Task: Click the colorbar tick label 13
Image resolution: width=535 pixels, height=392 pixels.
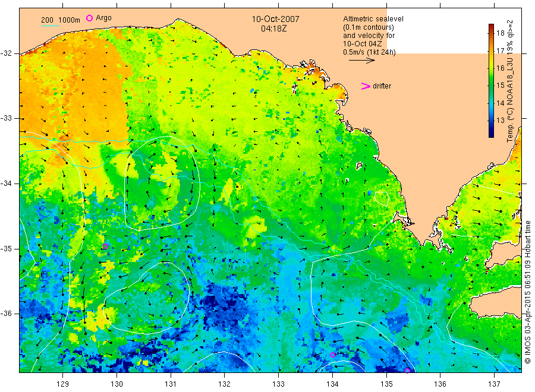Action: (x=500, y=121)
